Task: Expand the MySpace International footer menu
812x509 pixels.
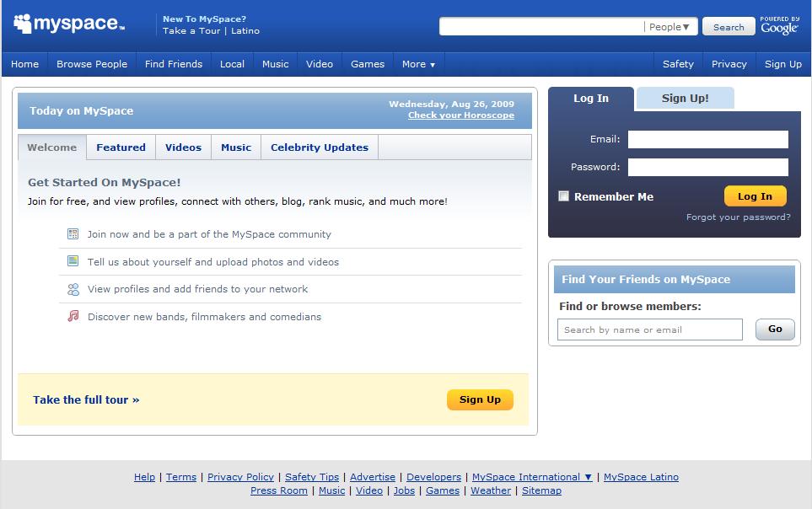Action: [x=532, y=477]
